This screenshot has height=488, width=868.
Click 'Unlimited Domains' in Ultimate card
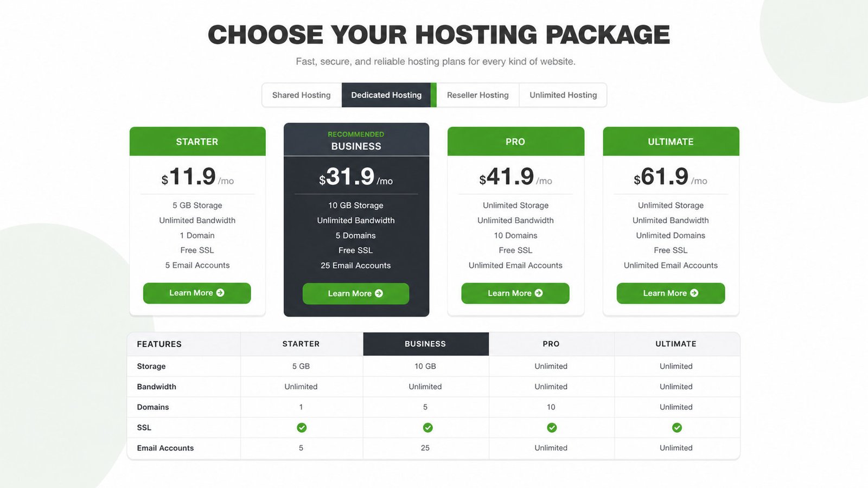coord(671,235)
